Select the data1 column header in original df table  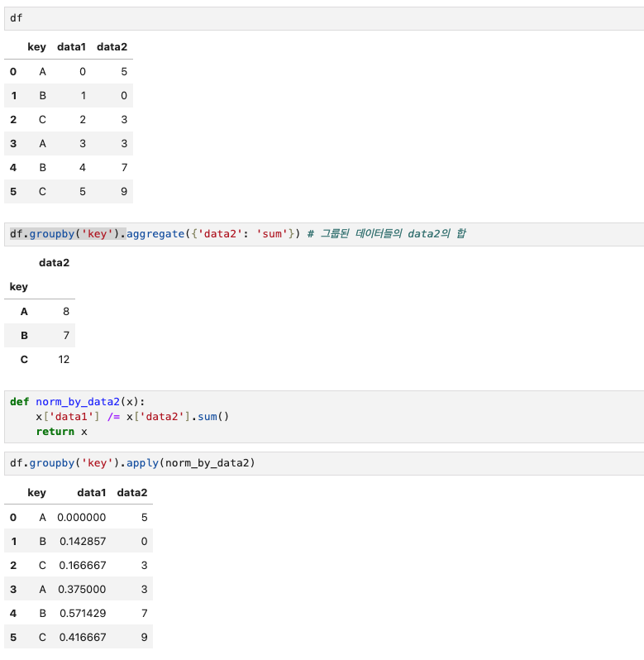71,46
